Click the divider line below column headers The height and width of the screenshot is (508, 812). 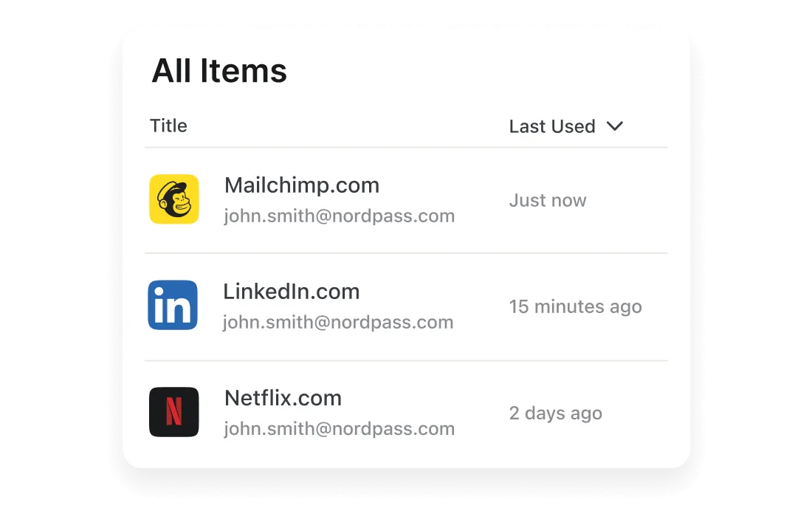[406, 148]
